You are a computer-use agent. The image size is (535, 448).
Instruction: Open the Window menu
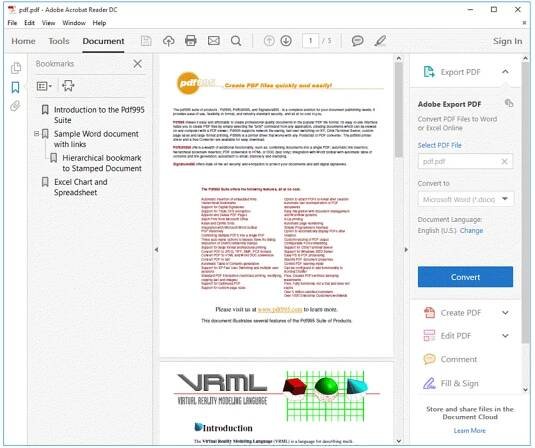click(74, 23)
